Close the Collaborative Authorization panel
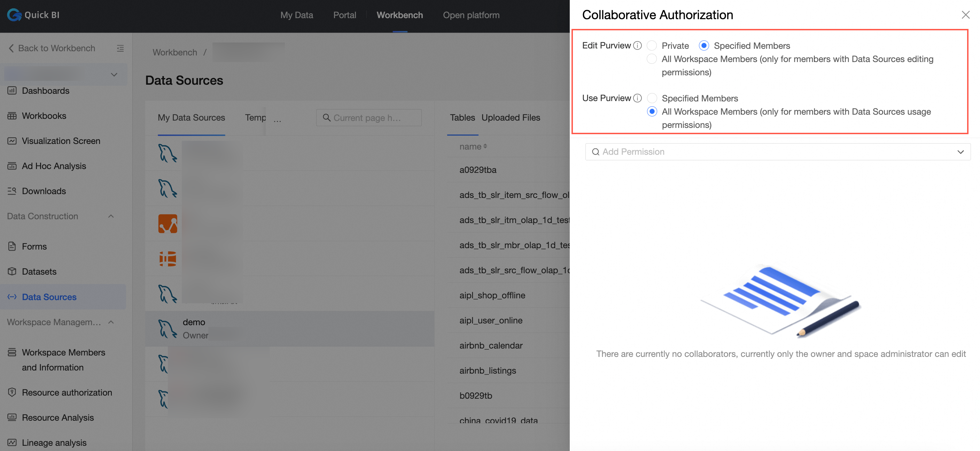This screenshot has height=451, width=980. [965, 15]
